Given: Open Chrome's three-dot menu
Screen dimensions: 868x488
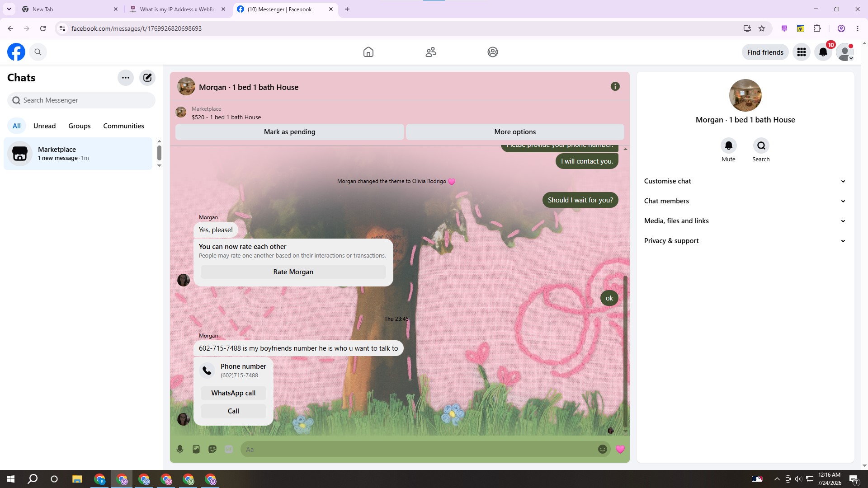Looking at the screenshot, I should tap(858, 28).
